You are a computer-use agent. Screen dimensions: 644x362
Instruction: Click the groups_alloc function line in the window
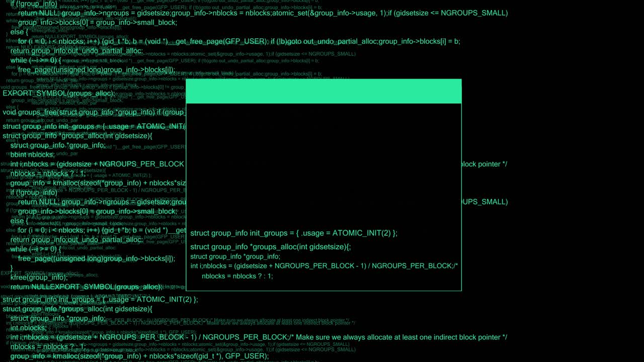pyautogui.click(x=270, y=247)
